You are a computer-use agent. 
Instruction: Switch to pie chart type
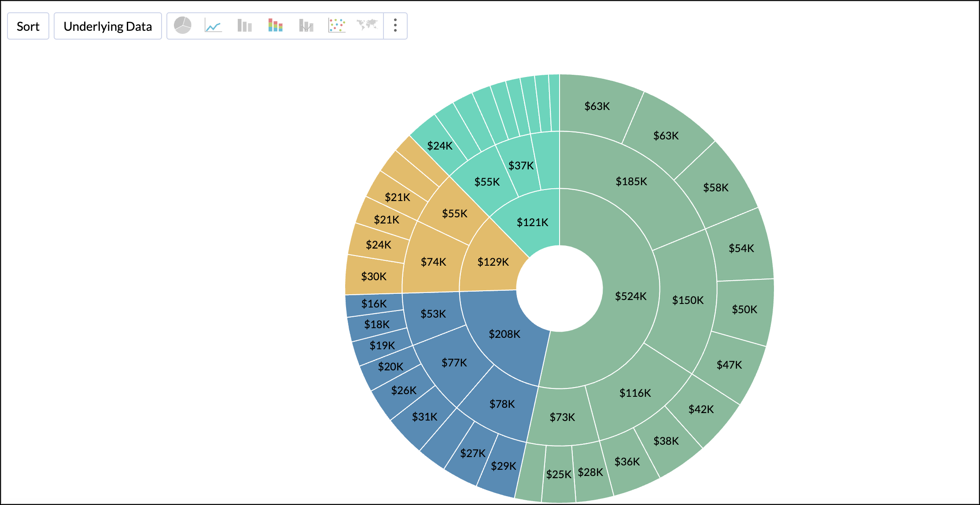click(x=182, y=26)
